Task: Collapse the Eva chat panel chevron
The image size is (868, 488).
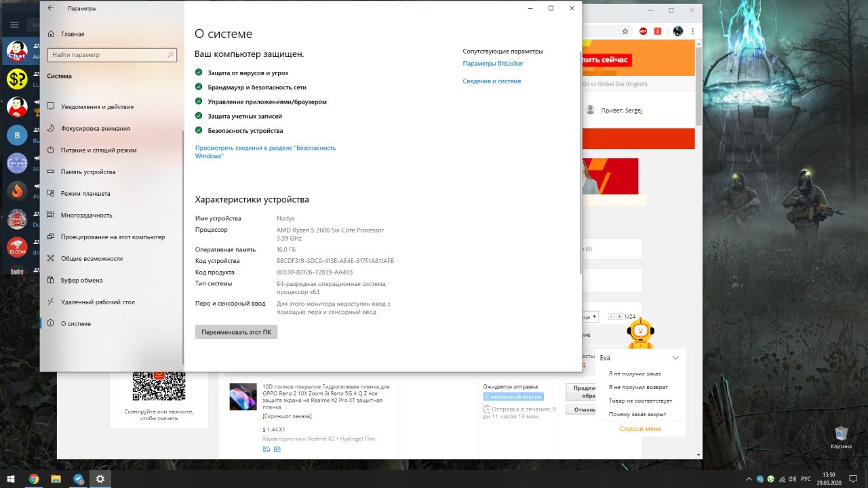Action: click(x=675, y=358)
